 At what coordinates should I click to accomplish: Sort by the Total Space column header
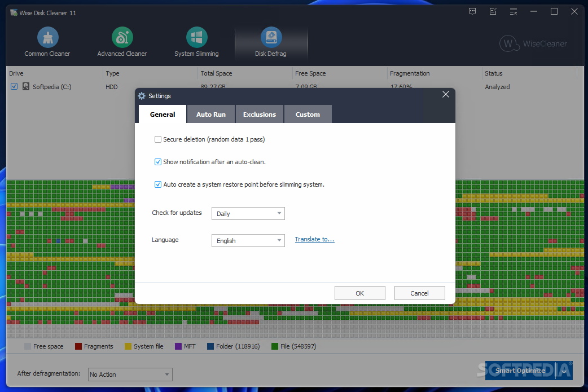pyautogui.click(x=245, y=73)
